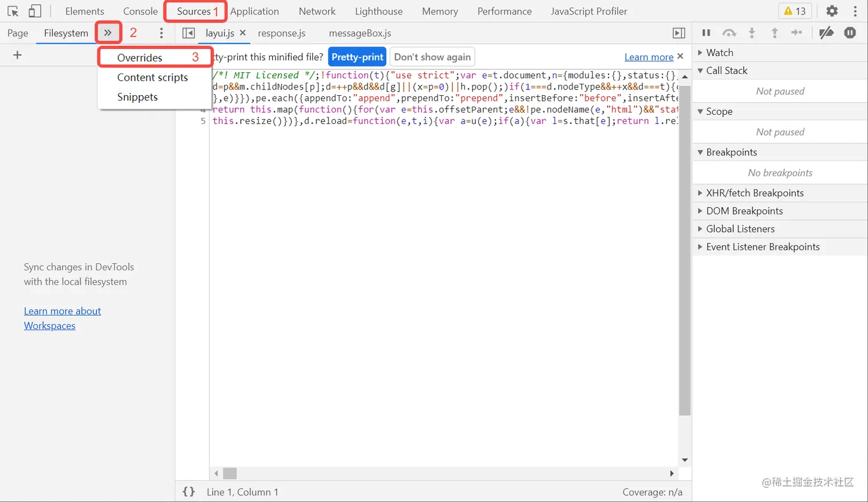
Task: Hide the navigator sidebar with the toggle icon
Action: [x=188, y=33]
